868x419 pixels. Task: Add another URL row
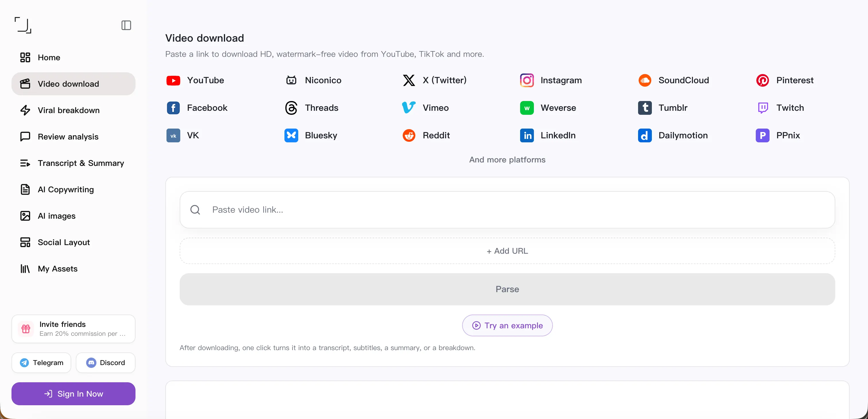[507, 251]
